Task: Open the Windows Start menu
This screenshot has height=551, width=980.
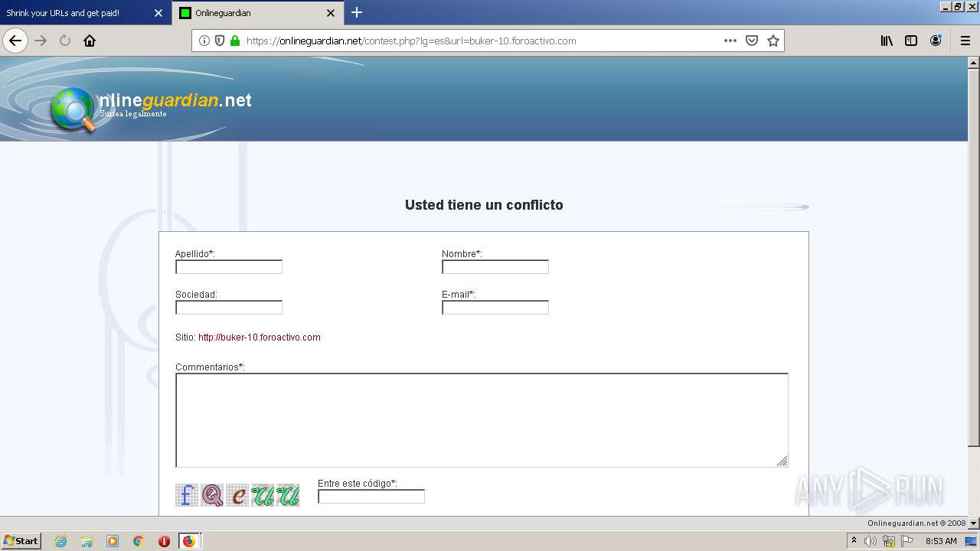Action: [21, 541]
